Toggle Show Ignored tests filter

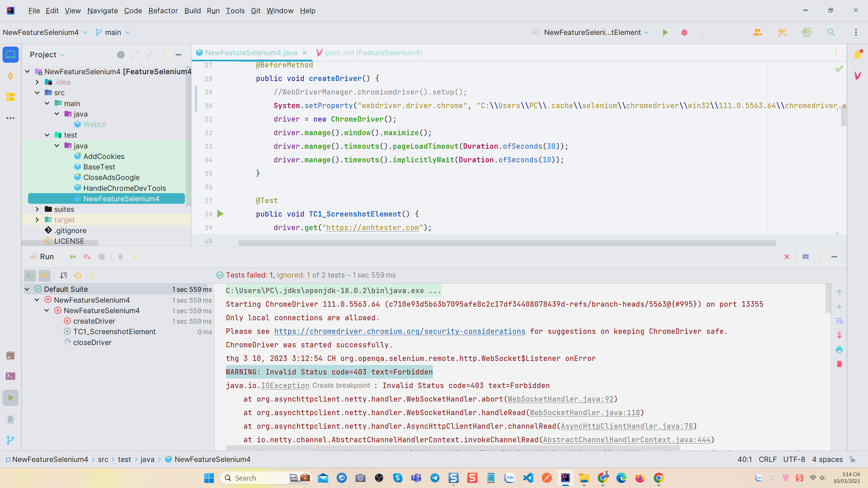coord(44,276)
